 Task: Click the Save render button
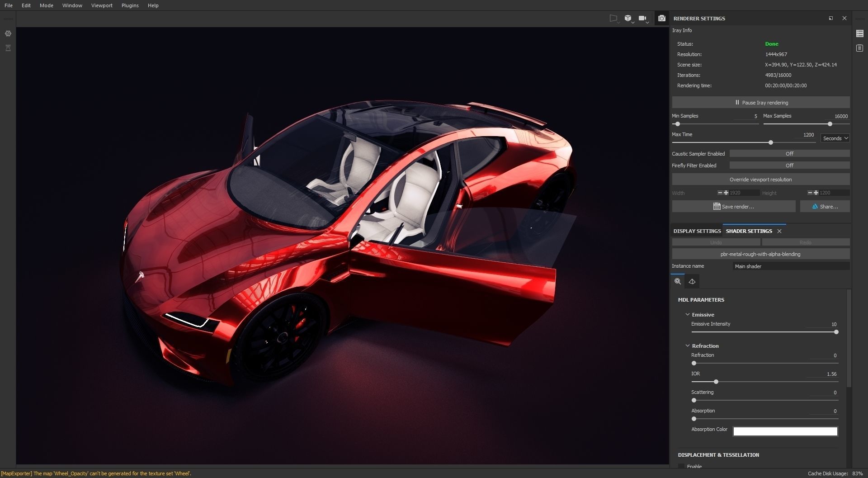pyautogui.click(x=734, y=207)
